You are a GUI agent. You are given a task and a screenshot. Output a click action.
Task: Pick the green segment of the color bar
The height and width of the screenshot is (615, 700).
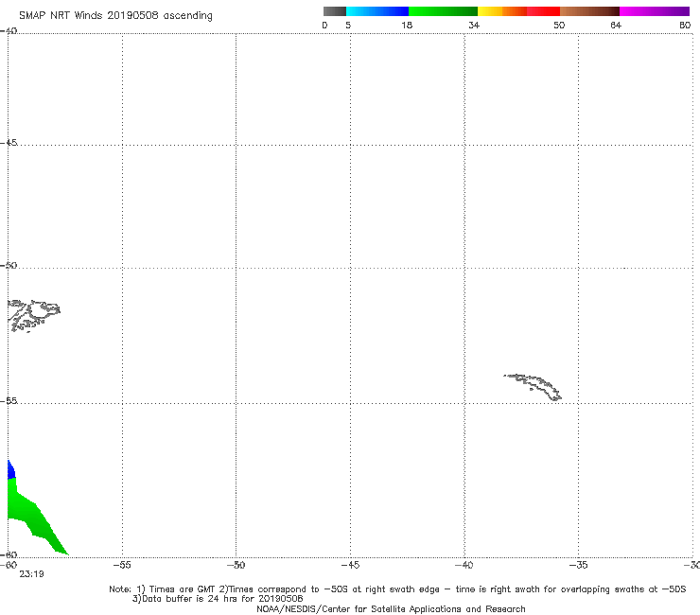click(x=443, y=11)
